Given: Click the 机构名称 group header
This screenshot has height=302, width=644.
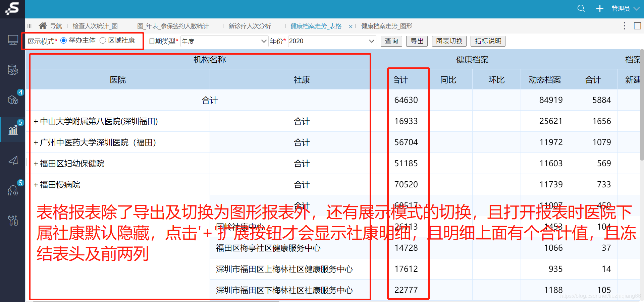Looking at the screenshot, I should pyautogui.click(x=210, y=60).
